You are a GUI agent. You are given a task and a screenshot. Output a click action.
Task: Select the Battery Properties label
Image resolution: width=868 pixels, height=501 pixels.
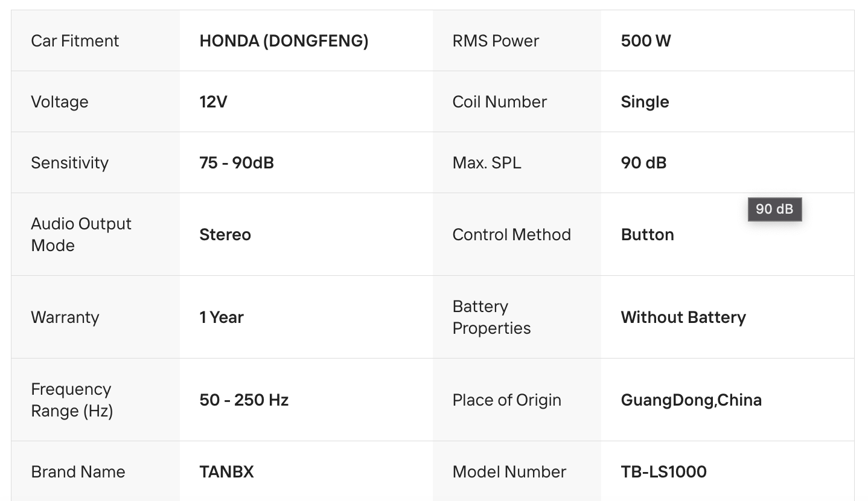491,318
